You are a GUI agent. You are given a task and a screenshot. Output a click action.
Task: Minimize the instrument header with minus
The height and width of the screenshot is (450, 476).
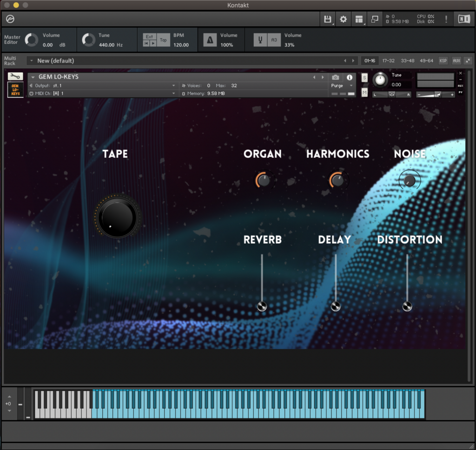click(x=461, y=79)
